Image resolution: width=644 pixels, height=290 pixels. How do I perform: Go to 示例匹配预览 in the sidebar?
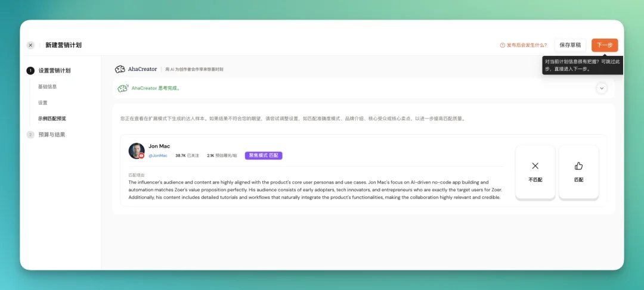coord(52,119)
